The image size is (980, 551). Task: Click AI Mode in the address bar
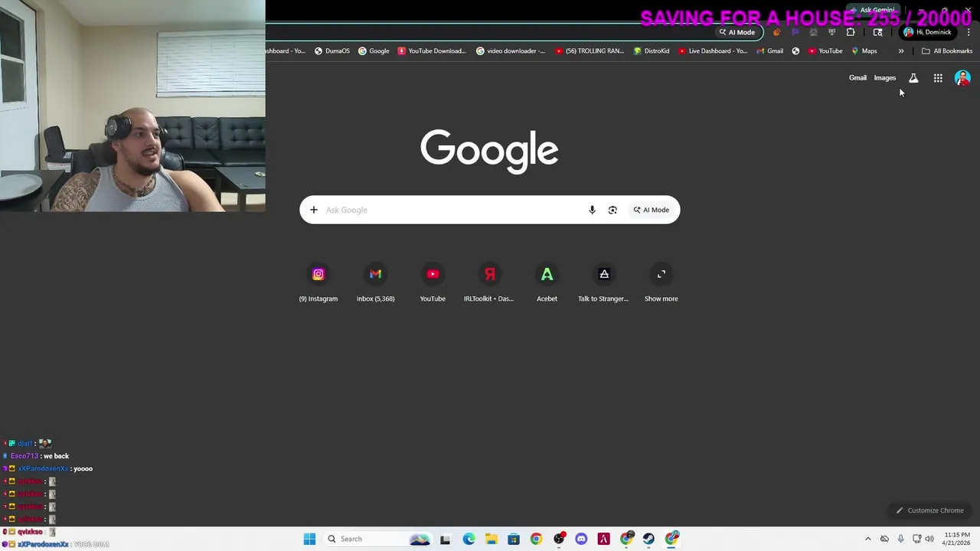737,32
